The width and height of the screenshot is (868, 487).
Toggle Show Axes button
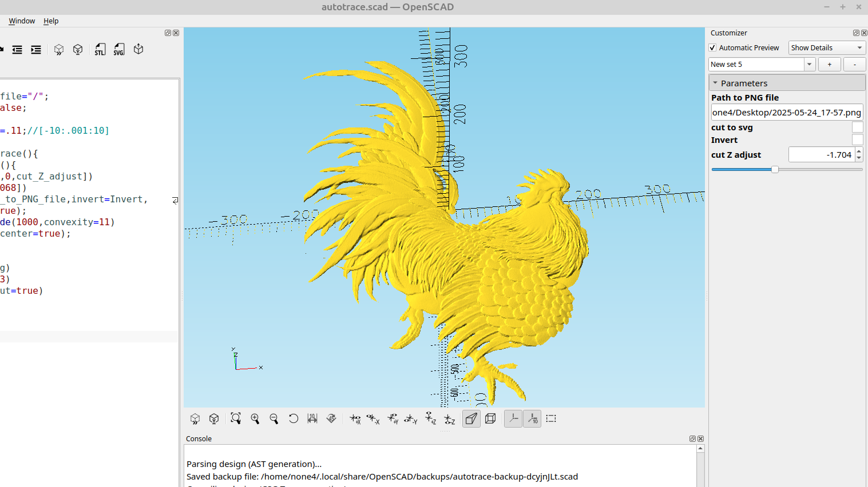pos(513,418)
